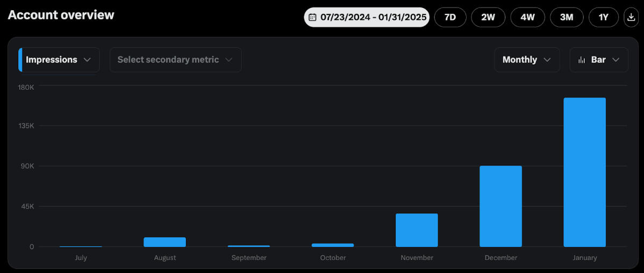Click the August impressions bar
This screenshot has height=273, width=644.
pos(164,242)
